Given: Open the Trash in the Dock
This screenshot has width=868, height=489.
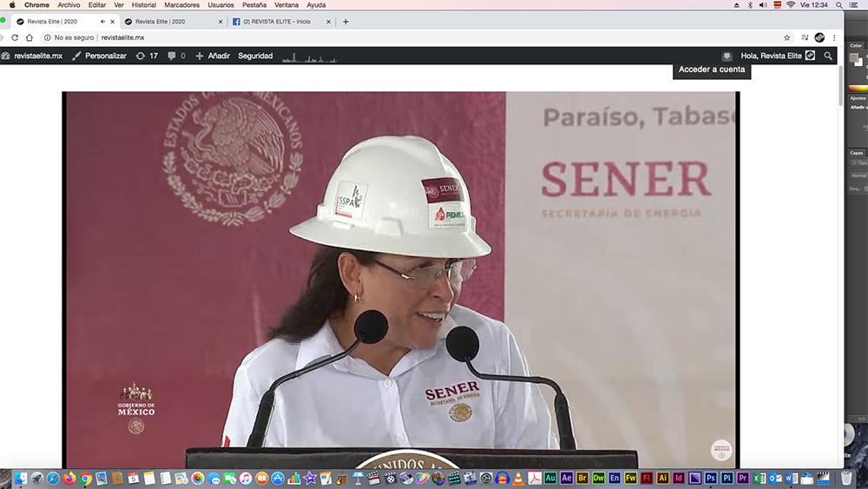Looking at the screenshot, I should point(846,478).
